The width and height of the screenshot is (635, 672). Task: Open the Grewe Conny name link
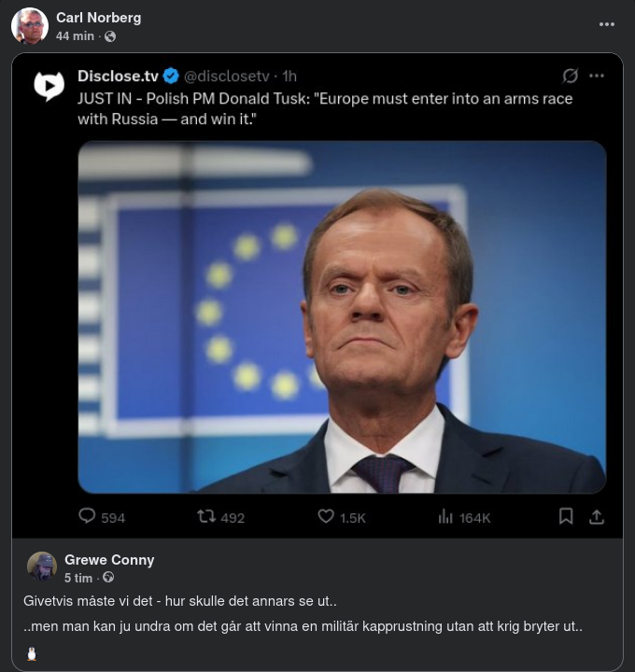(x=109, y=560)
